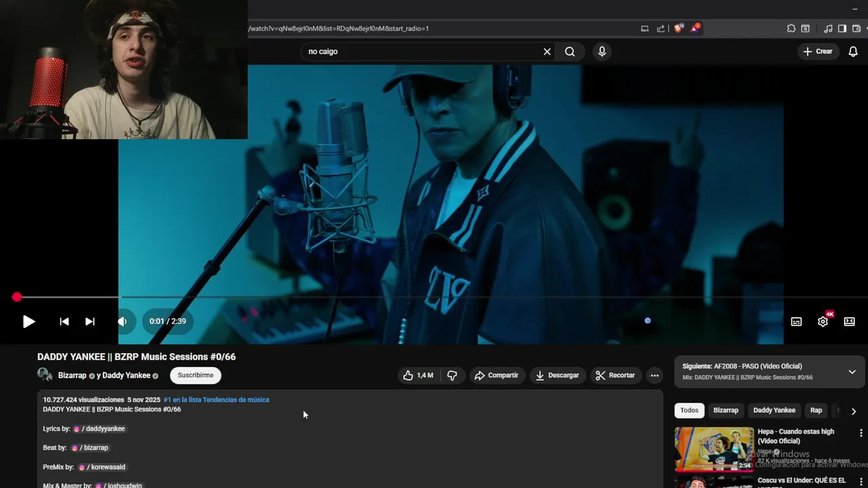Open '#1 en la lista Tendencias de música'
This screenshot has height=488, width=868.
coord(216,400)
